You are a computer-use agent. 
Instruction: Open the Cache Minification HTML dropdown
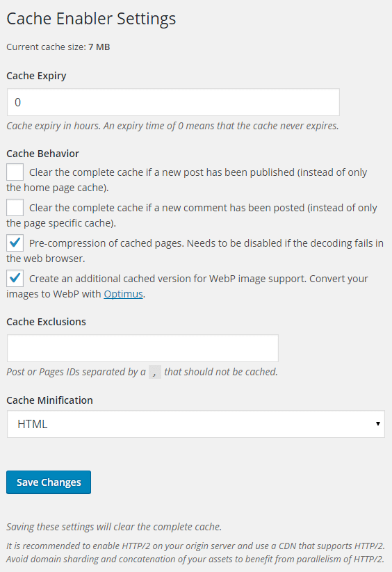[196, 424]
